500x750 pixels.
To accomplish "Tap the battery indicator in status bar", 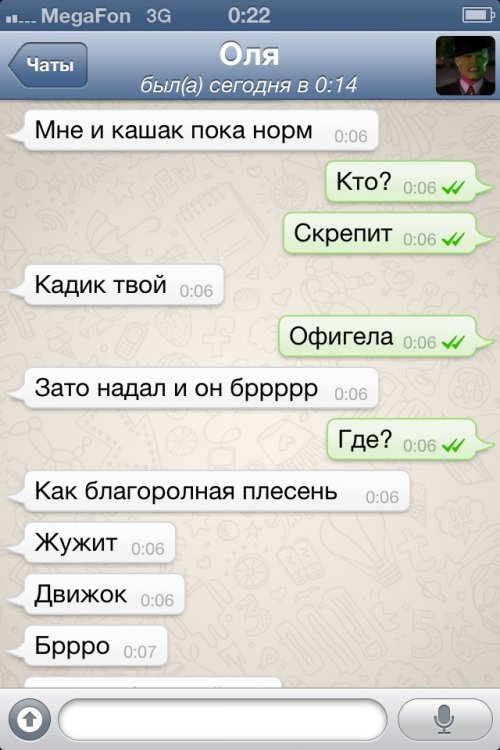I will click(x=478, y=15).
